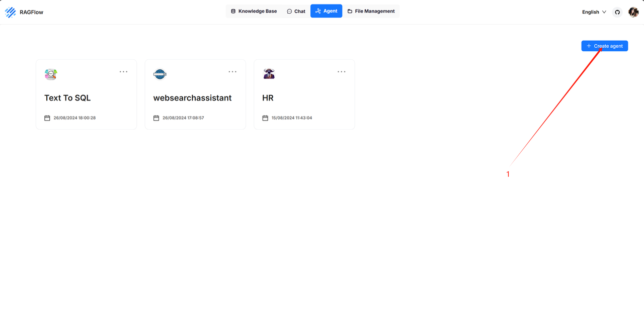Screen dimensions: 644x309
Task: Click the websearchassistant globe icon
Action: click(160, 74)
